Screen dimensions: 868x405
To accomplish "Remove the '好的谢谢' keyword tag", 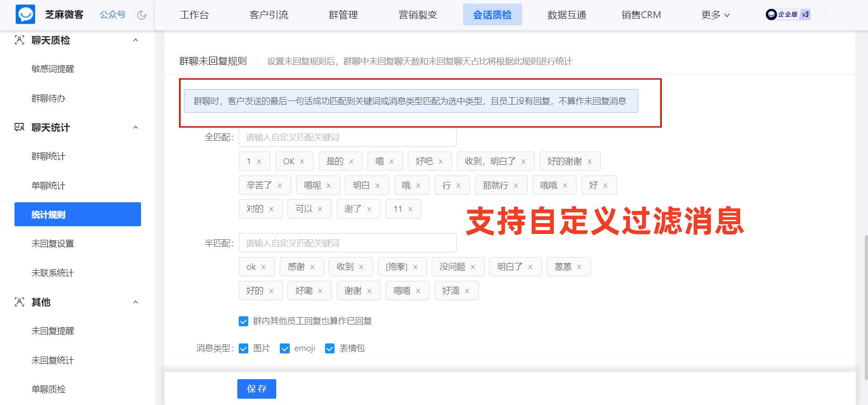I will click(589, 162).
